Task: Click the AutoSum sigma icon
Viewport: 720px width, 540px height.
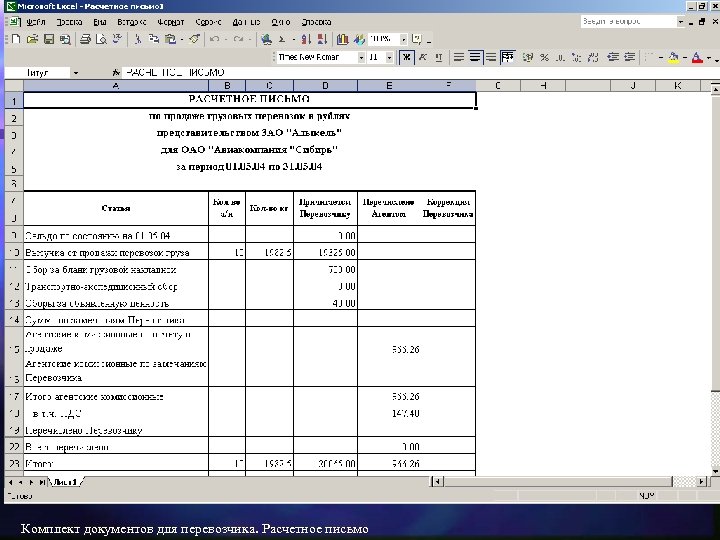Action: click(282, 39)
